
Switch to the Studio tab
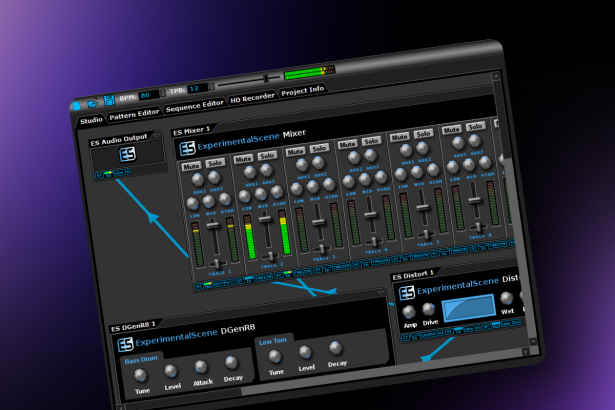[x=91, y=120]
